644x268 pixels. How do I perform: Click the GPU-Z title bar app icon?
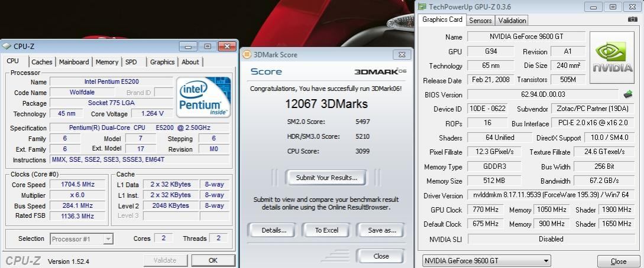(422, 7)
